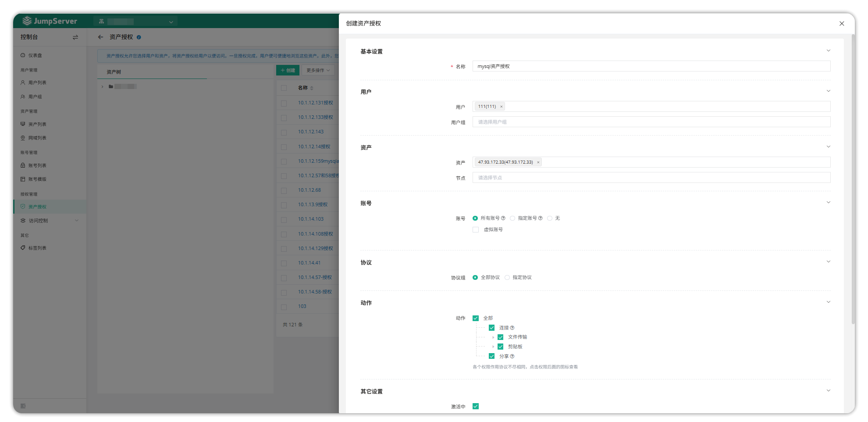This screenshot has height=422, width=868.
Task: Click the question icon next to 分享
Action: (512, 356)
